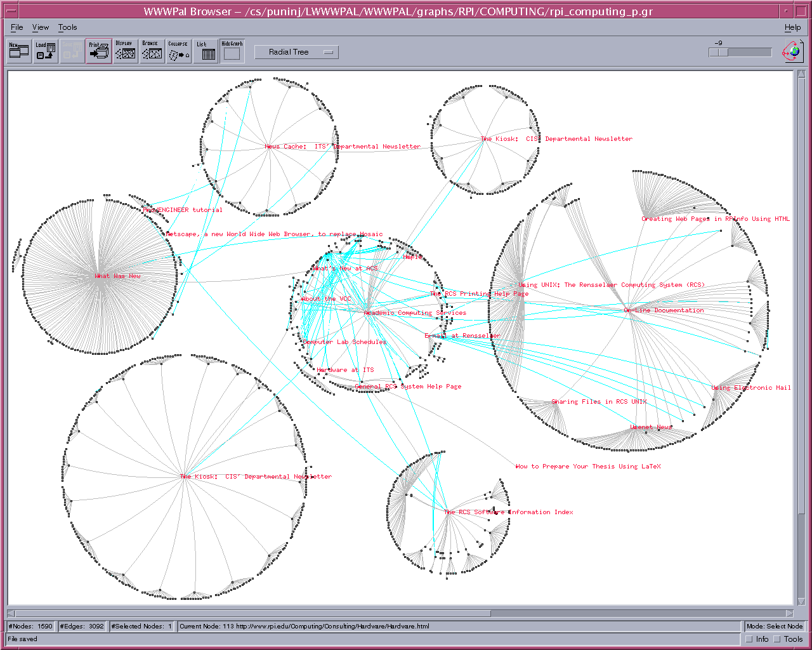Click the '#Selected Nodes: 1' status field
The image size is (812, 650).
point(142,627)
